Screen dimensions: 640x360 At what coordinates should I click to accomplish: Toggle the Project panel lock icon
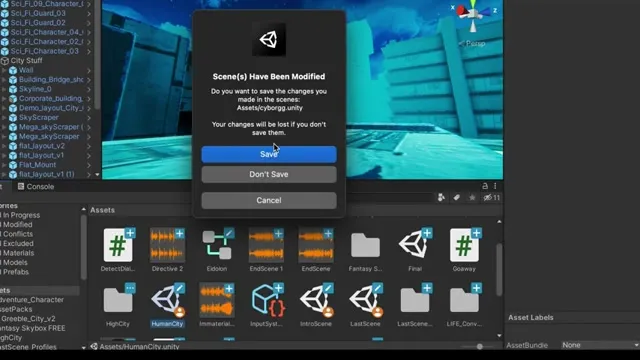tap(485, 186)
